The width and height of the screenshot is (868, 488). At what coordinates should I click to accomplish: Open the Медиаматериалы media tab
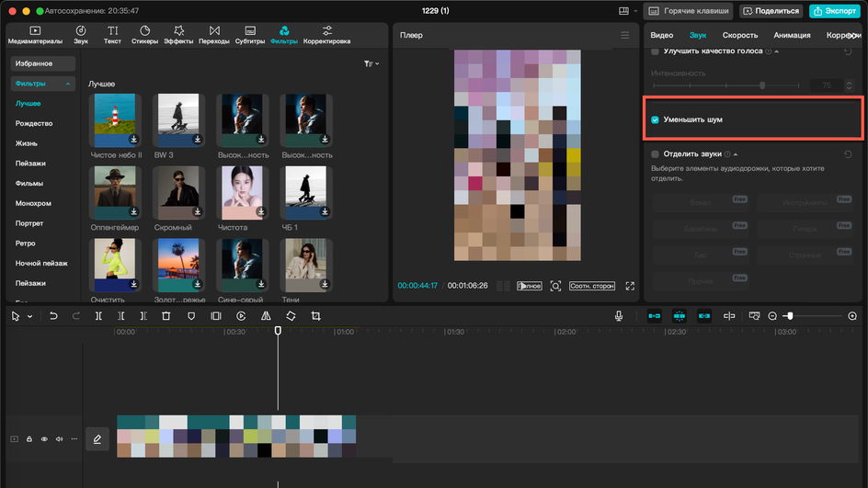(35, 35)
